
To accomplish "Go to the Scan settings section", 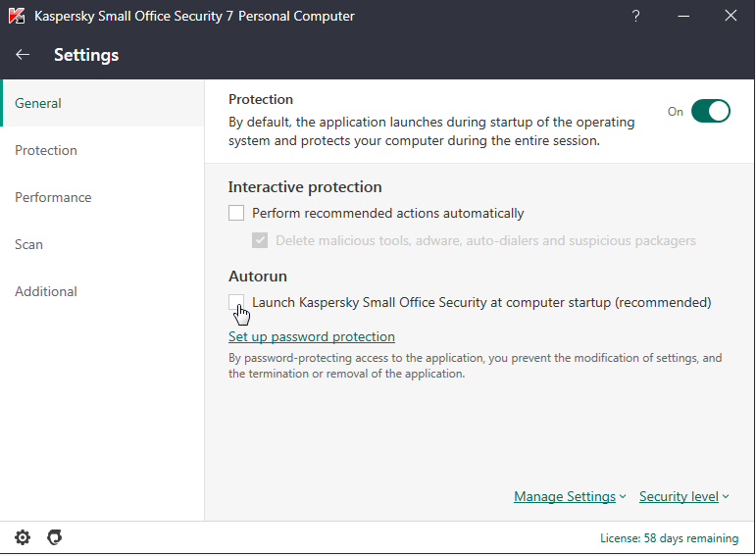I will click(28, 244).
